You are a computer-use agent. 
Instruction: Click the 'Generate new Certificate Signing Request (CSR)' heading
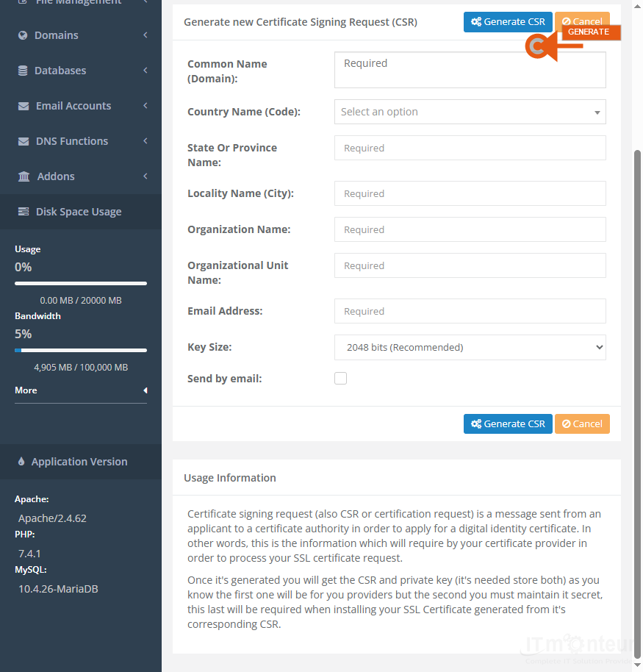pos(301,22)
